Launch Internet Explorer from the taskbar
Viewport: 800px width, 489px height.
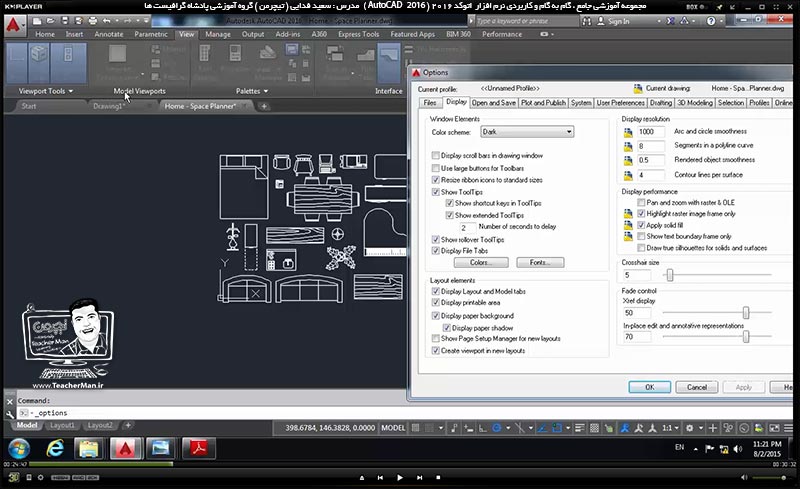tap(55, 449)
